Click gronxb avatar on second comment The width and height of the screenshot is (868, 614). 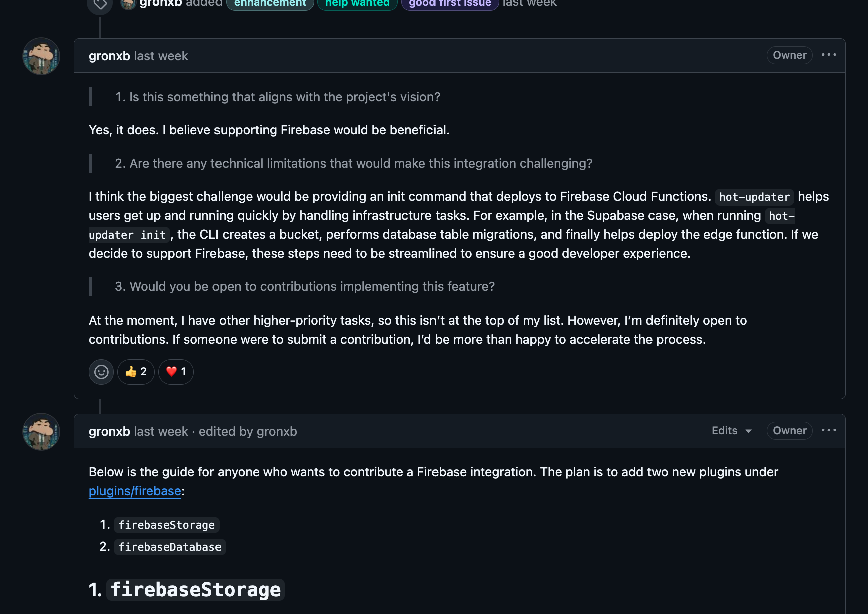coord(41,432)
